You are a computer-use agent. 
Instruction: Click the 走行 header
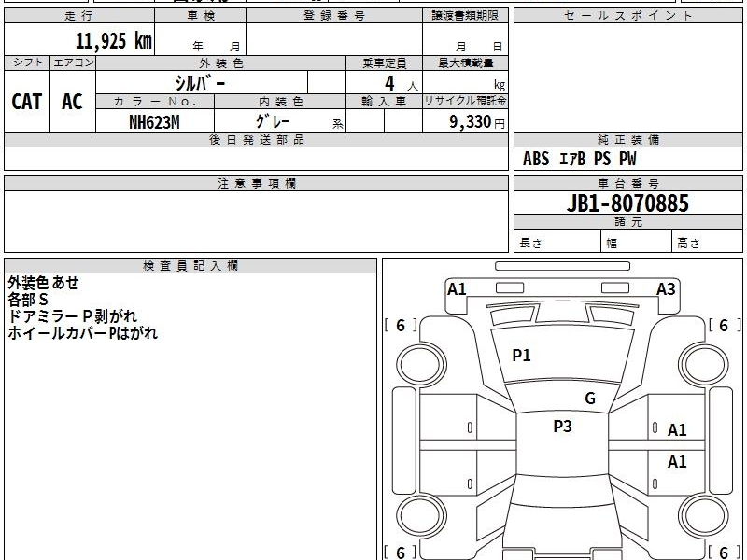point(79,16)
